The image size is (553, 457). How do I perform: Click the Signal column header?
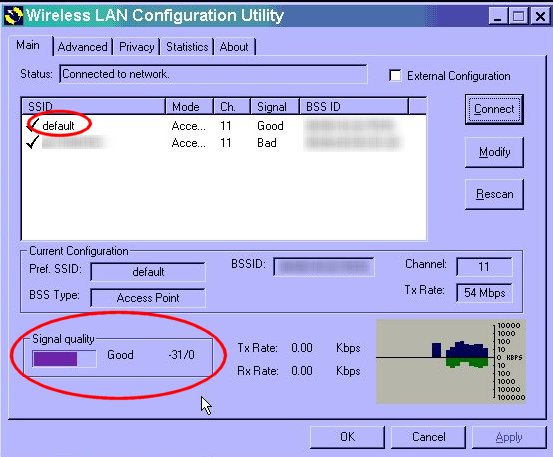(x=275, y=106)
